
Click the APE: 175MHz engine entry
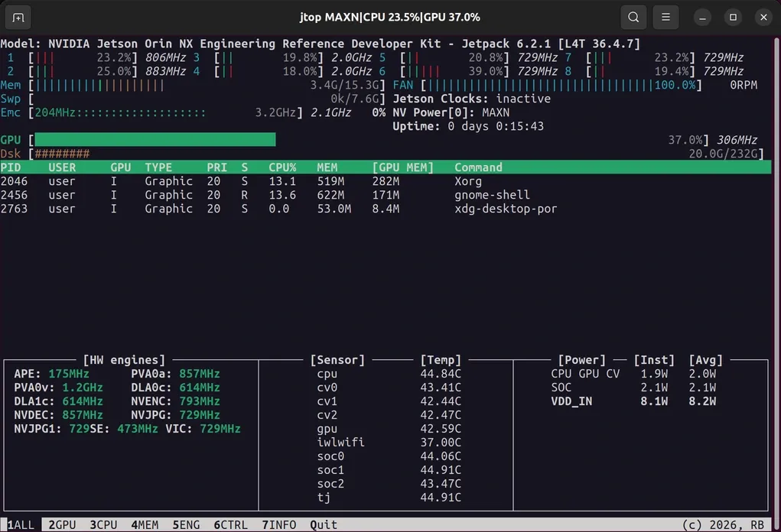point(51,374)
